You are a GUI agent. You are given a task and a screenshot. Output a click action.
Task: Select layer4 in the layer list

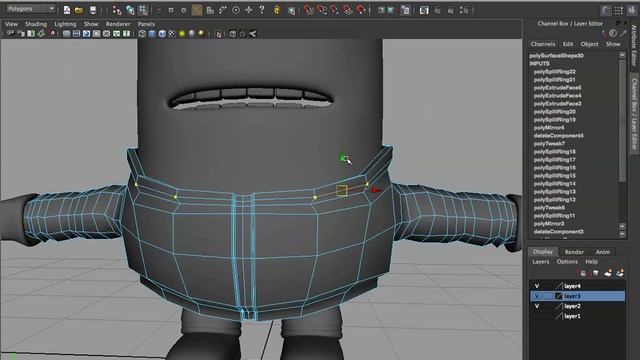coord(572,286)
